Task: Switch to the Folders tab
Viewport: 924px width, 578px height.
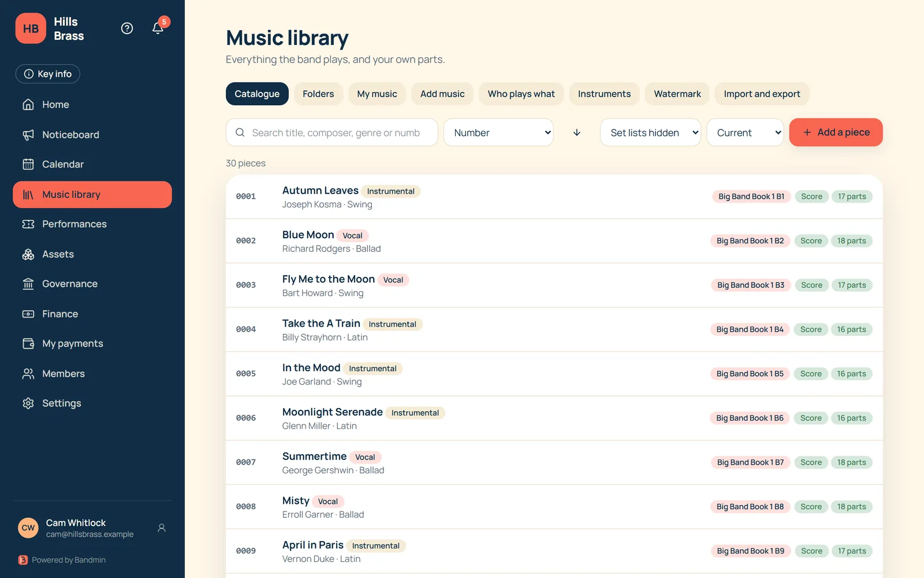Action: (x=318, y=94)
